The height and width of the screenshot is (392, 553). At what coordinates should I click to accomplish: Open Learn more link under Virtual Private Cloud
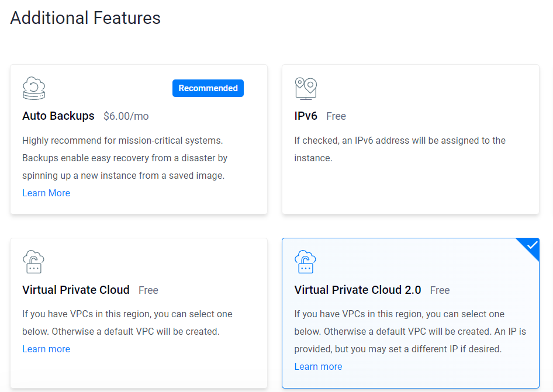[x=46, y=349]
